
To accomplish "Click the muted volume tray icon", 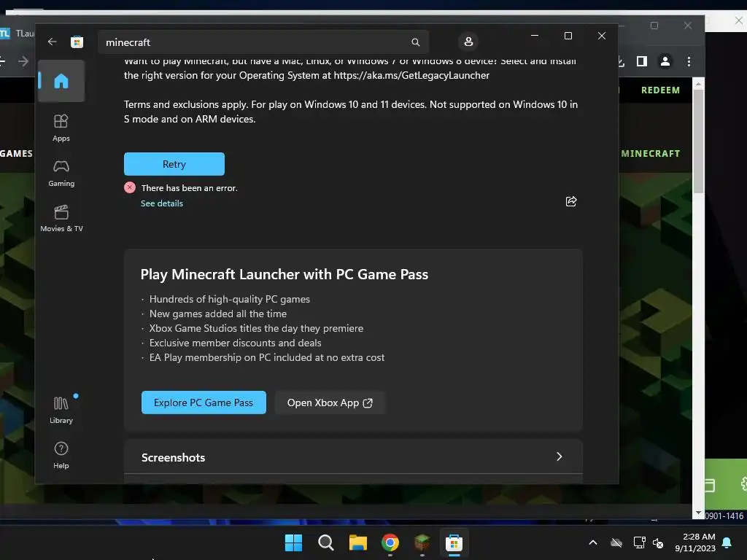I will click(x=658, y=542).
